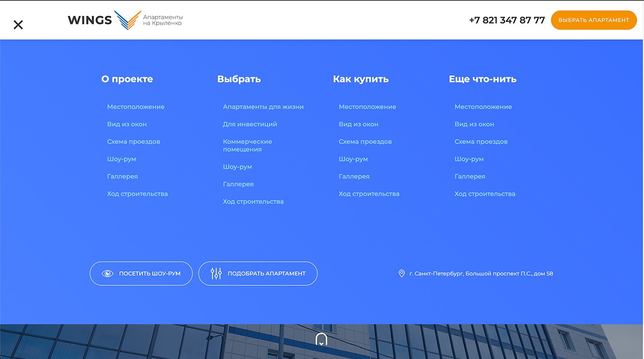Click the address г. Санкт-Петербург, Большой проспект

(481, 273)
